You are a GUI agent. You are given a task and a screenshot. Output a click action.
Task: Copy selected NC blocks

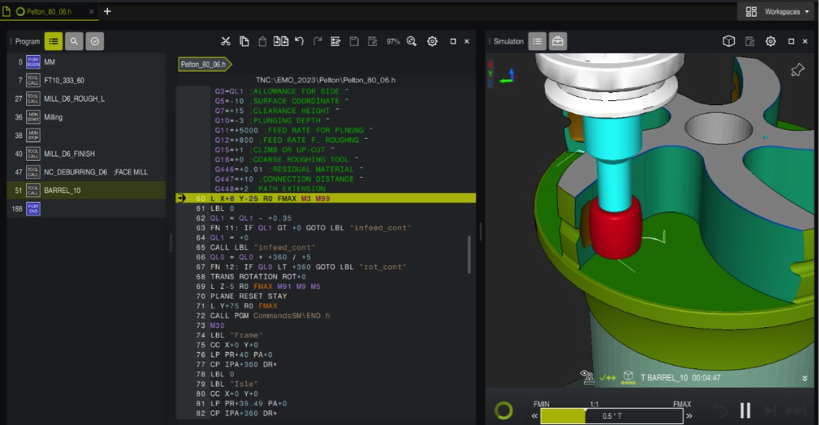244,41
